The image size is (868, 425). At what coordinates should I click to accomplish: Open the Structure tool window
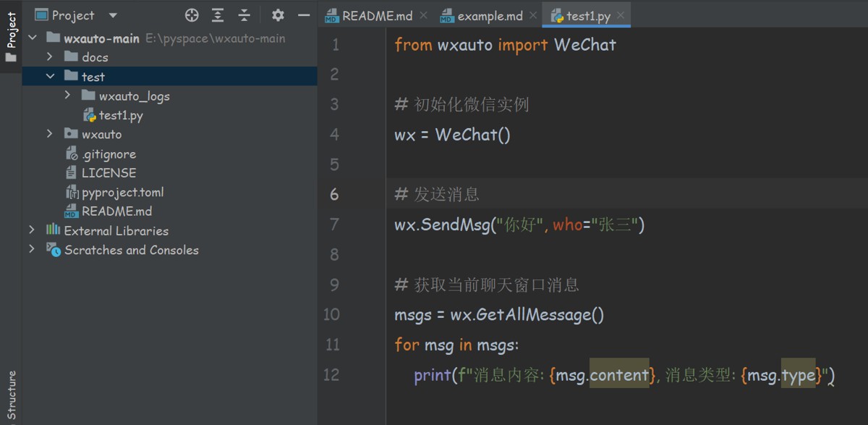[x=11, y=395]
